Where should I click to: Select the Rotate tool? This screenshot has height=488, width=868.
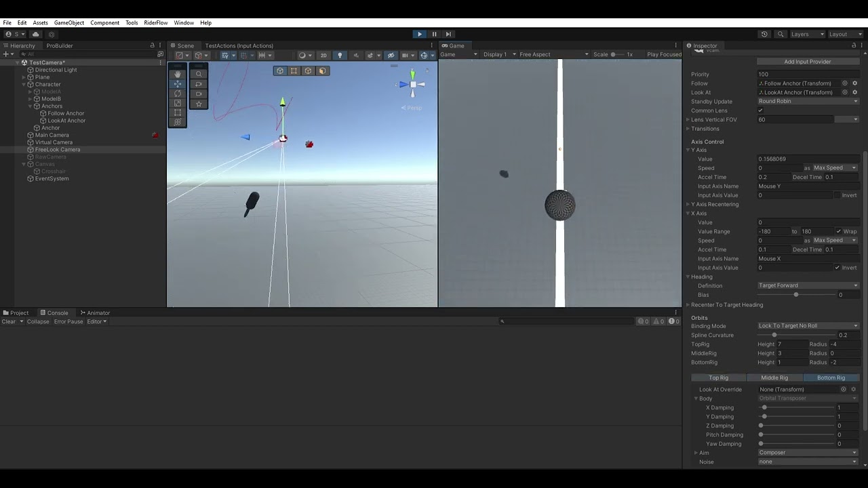coord(178,94)
